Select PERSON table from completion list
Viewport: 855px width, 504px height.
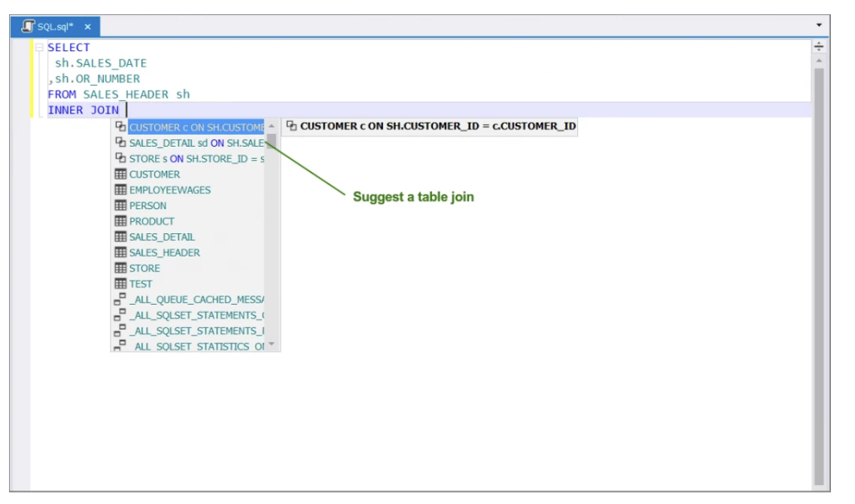click(x=148, y=205)
